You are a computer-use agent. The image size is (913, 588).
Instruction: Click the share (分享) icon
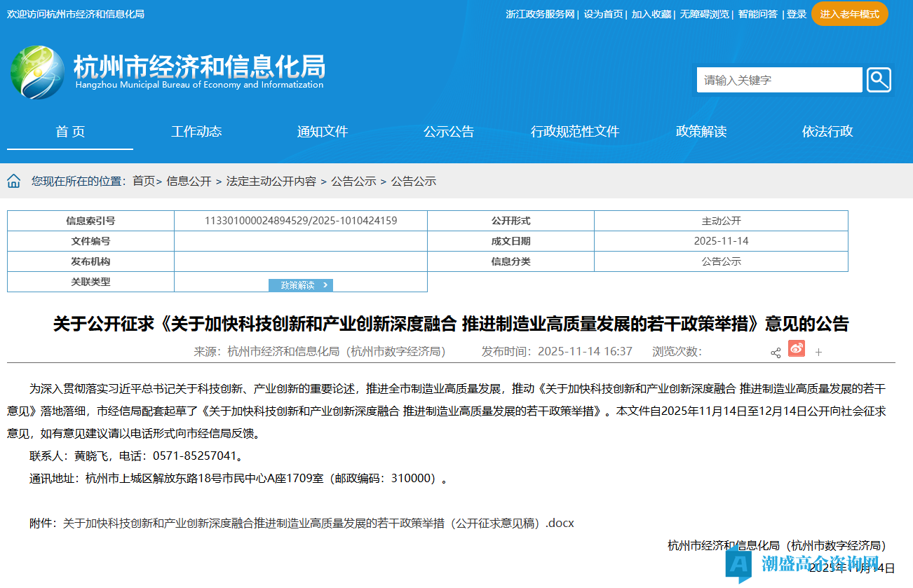pyautogui.click(x=776, y=353)
